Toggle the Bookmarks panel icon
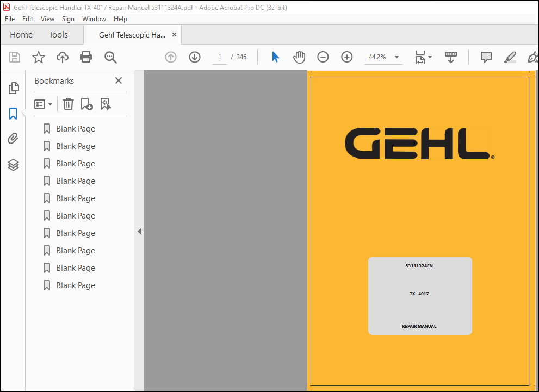This screenshot has width=539, height=392. (x=13, y=114)
